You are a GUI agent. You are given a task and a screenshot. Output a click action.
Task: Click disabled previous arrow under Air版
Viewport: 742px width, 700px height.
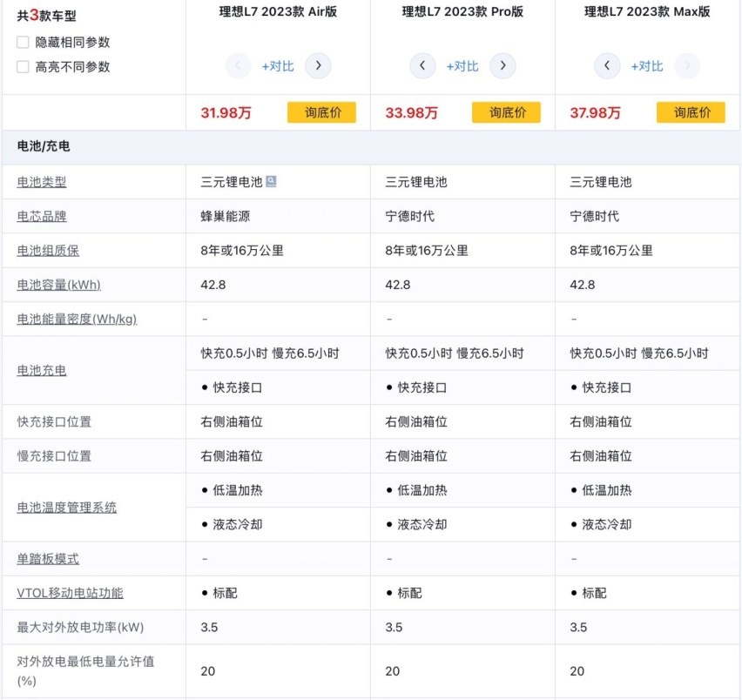click(238, 66)
